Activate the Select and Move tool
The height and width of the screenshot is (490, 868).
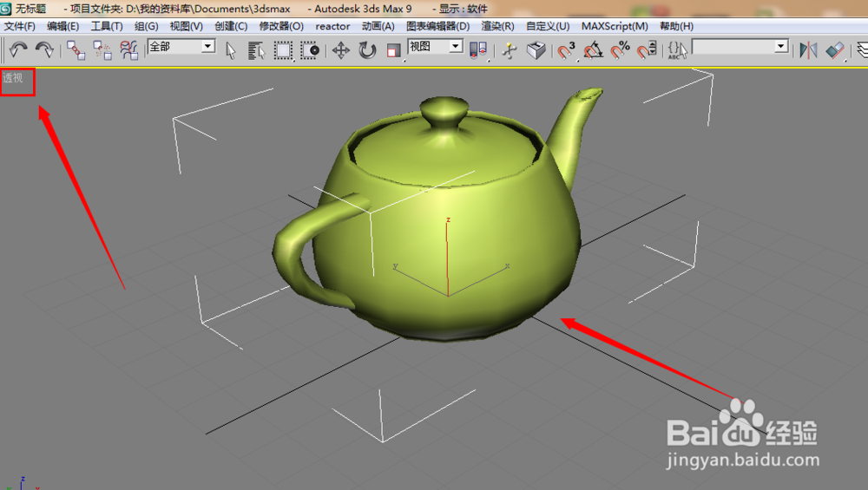coord(341,50)
